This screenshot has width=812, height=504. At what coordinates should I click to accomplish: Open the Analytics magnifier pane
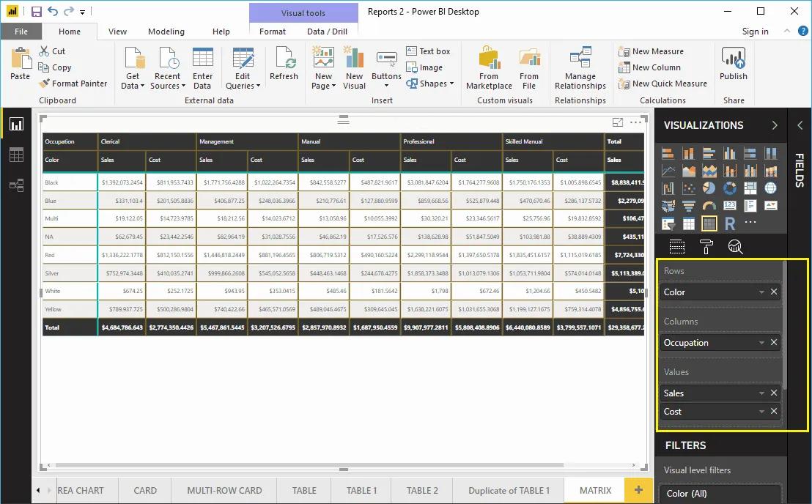tap(737, 247)
